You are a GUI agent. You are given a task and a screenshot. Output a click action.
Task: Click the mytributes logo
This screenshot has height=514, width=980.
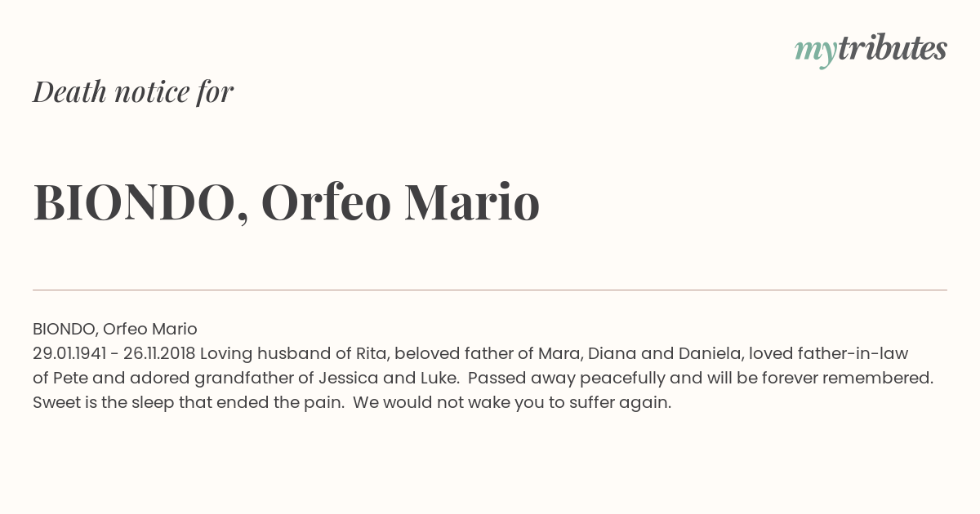tap(871, 50)
